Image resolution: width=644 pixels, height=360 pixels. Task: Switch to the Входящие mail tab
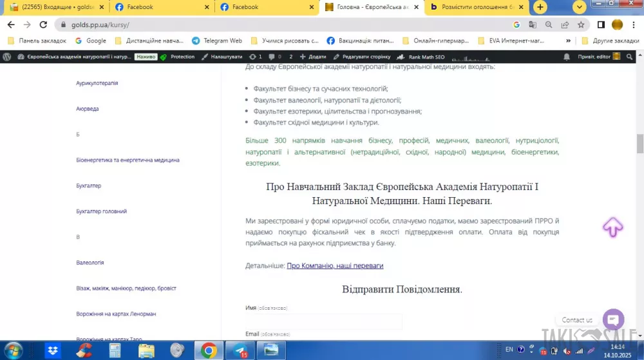(55, 7)
